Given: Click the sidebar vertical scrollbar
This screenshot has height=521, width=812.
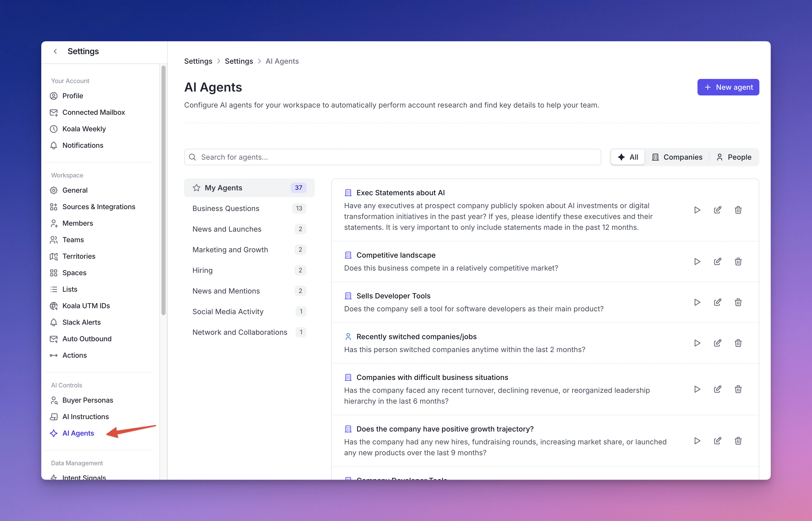Looking at the screenshot, I should 164,190.
